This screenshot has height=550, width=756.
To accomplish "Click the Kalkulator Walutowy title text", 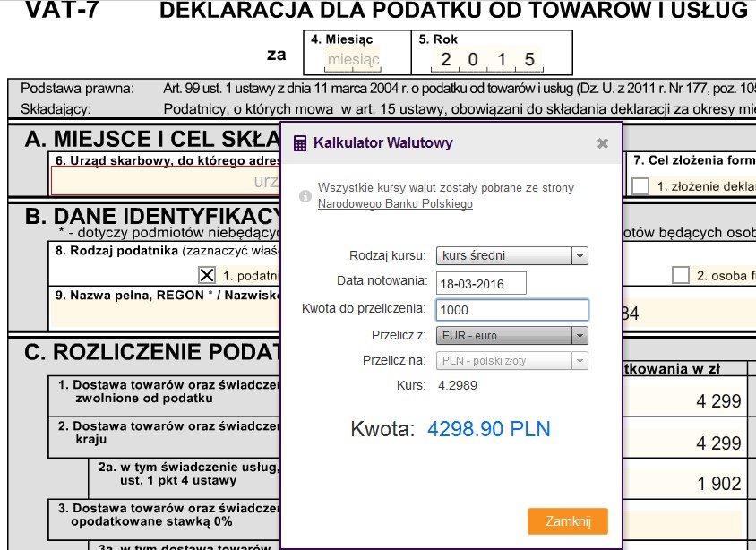I will click(382, 142).
